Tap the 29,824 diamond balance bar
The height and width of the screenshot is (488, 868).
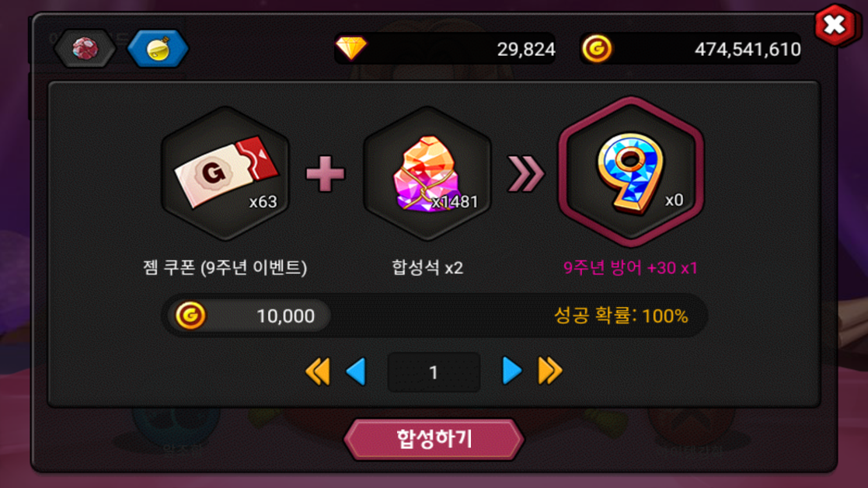444,49
